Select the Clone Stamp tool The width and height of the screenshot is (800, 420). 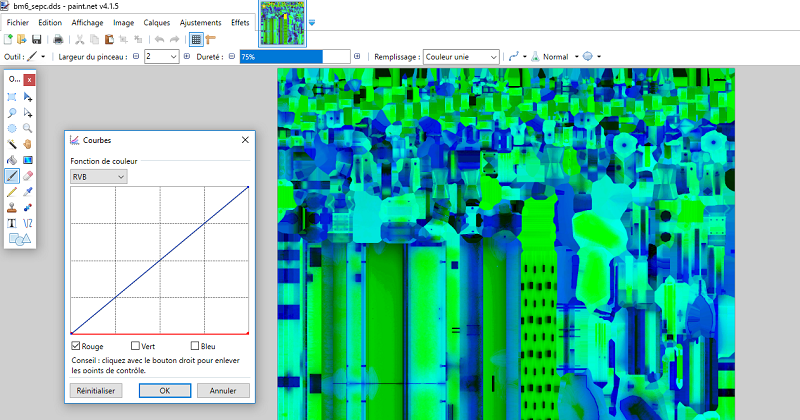tap(12, 208)
